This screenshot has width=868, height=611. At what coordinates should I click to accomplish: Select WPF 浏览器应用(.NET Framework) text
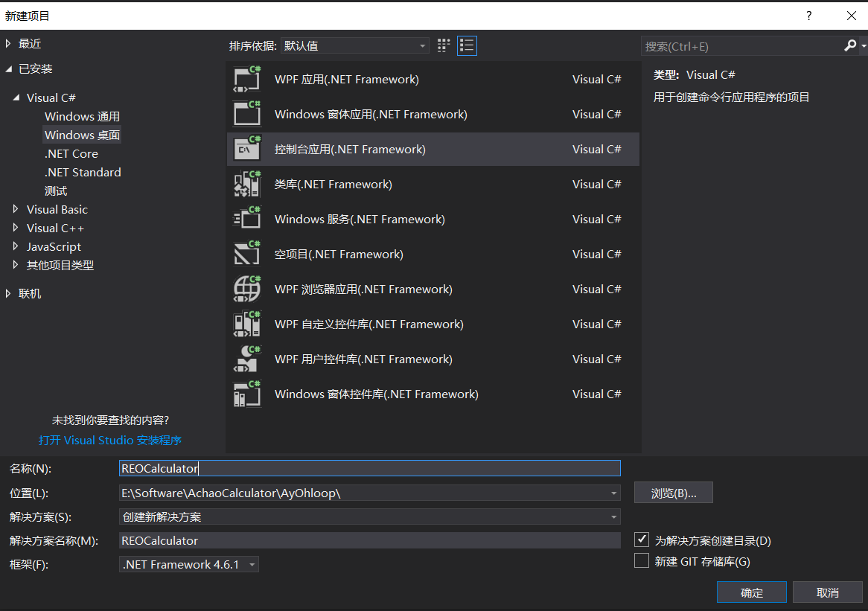point(363,289)
